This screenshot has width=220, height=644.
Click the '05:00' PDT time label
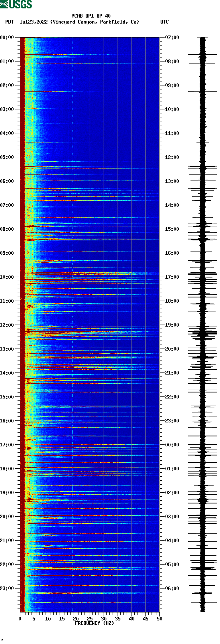[7, 157]
